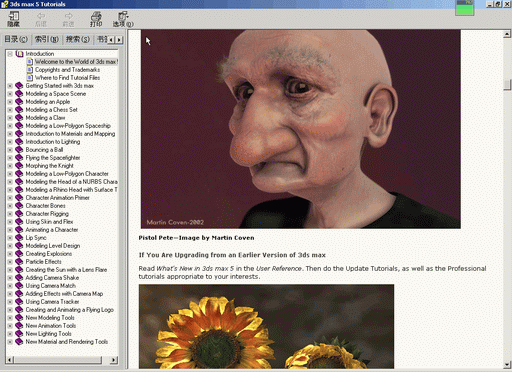
Task: Click the Using Skin and Flex book icon
Action: click(19, 222)
